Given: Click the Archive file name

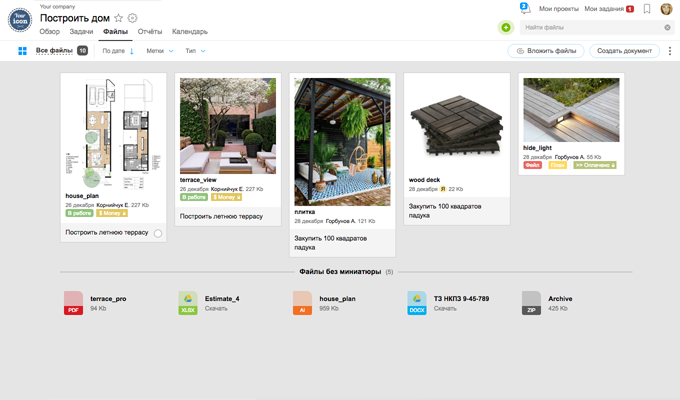Looking at the screenshot, I should 560,298.
